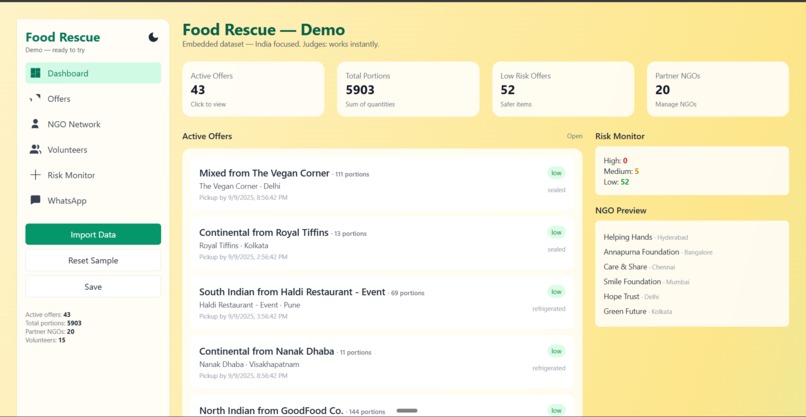
Task: Open the WhatsApp section
Action: click(93, 201)
